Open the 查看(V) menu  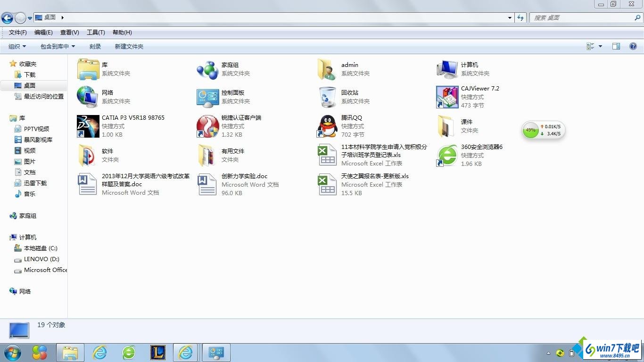[x=69, y=33]
